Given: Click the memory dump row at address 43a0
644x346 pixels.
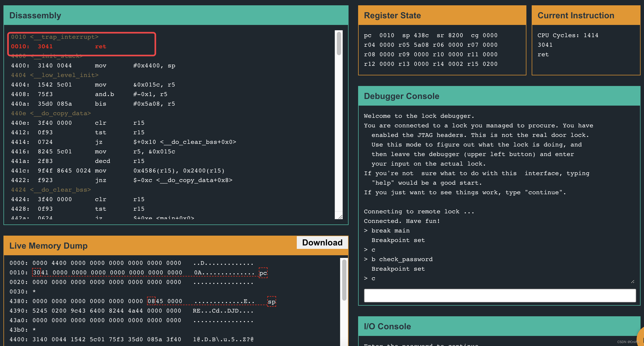Looking at the screenshot, I should (x=131, y=320).
